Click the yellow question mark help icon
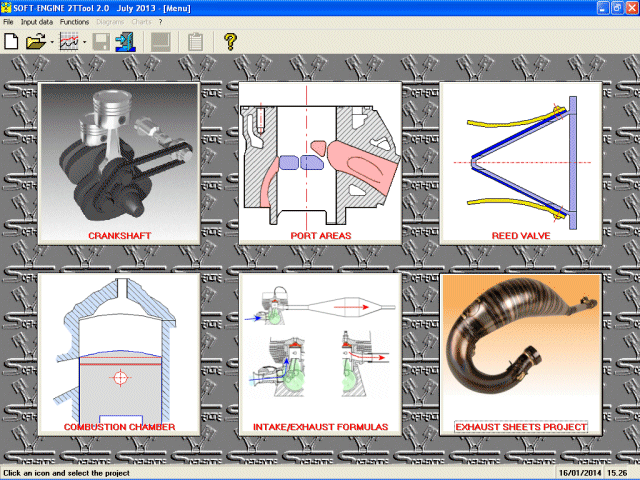 pyautogui.click(x=230, y=42)
